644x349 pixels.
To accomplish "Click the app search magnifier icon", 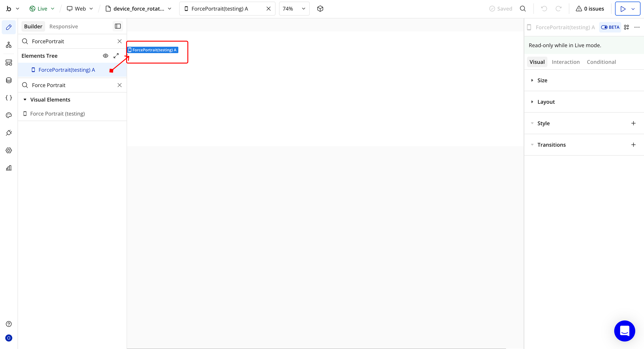I will [x=523, y=9].
